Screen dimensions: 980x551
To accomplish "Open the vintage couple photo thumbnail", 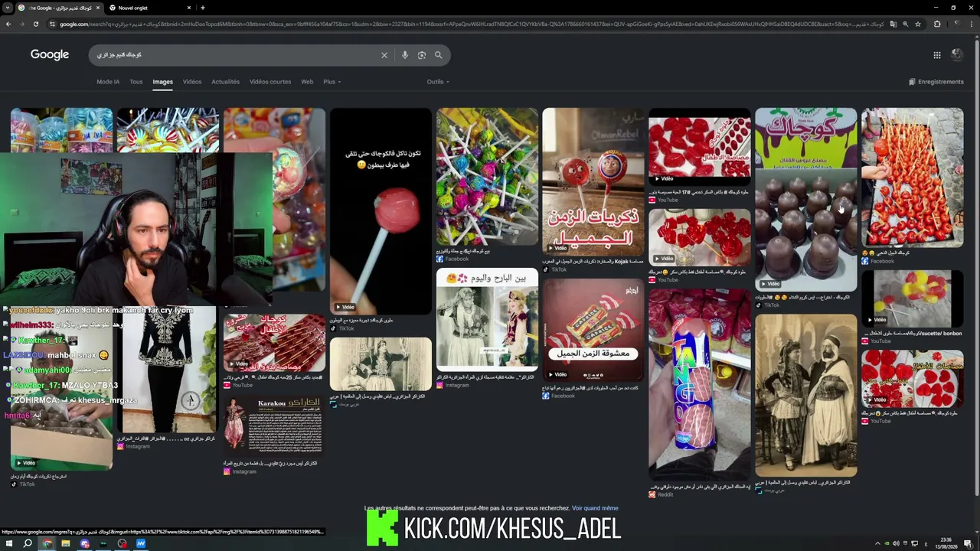I will (805, 396).
